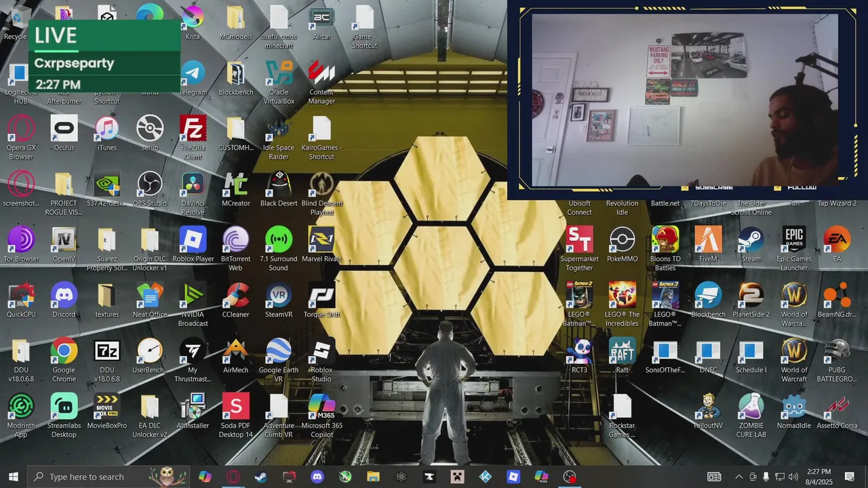Click the Windows Start button
The width and height of the screenshot is (868, 488).
[x=13, y=476]
